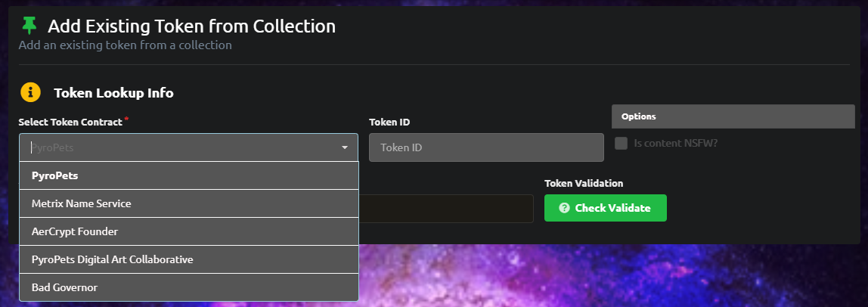Click the Token ID input field
This screenshot has width=868, height=307.
(486, 147)
